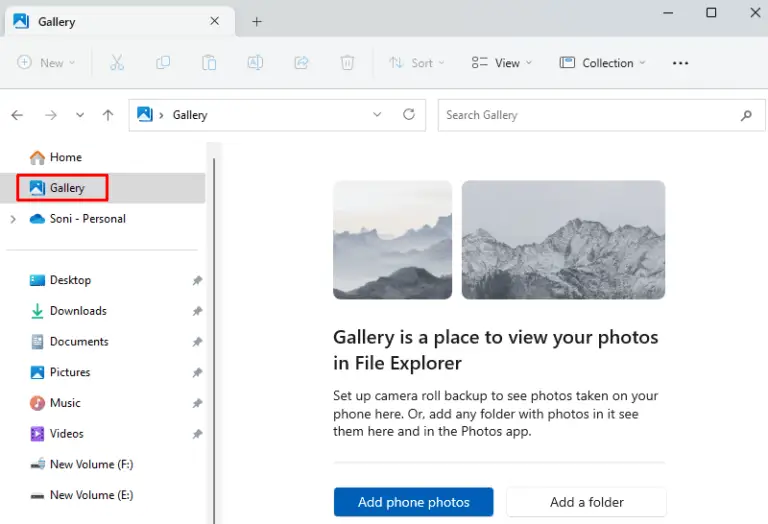
Task: Click the Paste clipboard icon
Action: 209,63
